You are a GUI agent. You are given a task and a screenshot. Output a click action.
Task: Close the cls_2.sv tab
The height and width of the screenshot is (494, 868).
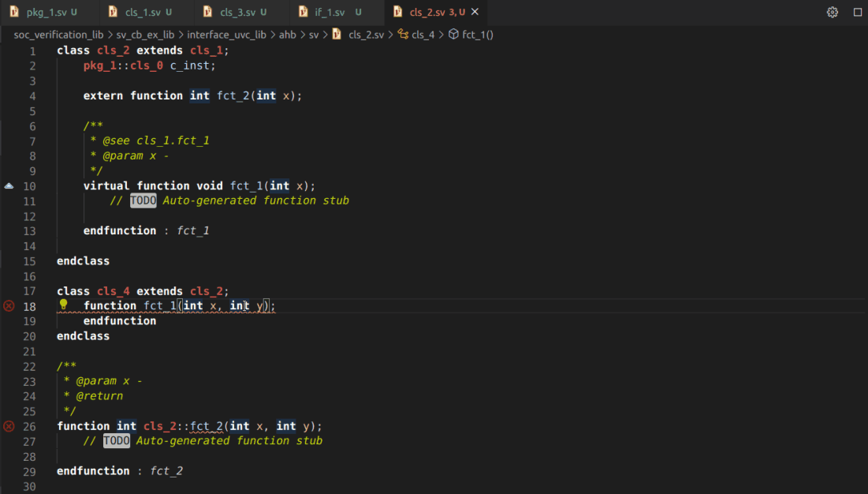[474, 12]
